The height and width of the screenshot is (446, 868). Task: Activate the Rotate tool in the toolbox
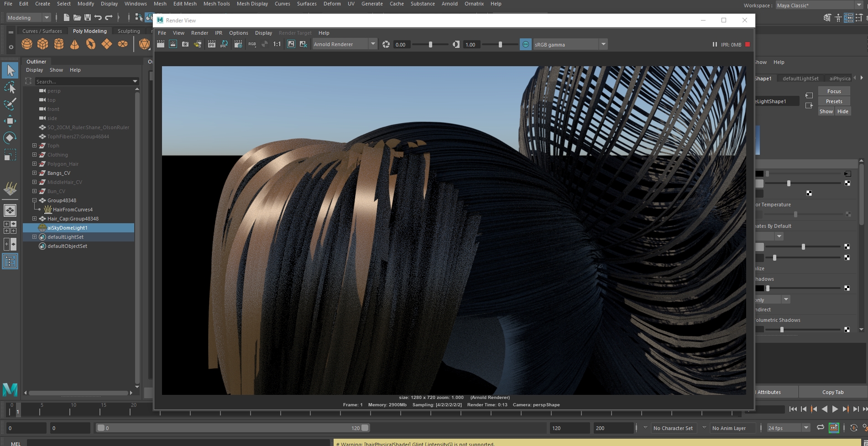10,138
